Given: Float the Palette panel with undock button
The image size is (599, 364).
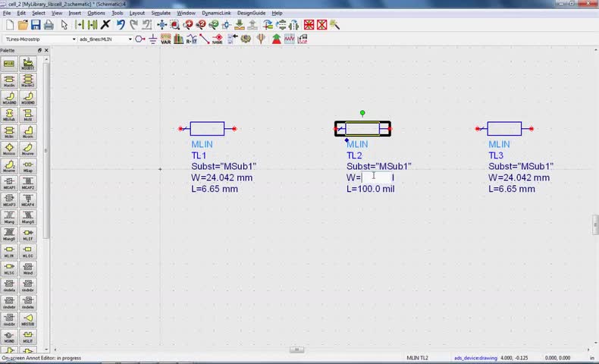Looking at the screenshot, I should point(39,50).
